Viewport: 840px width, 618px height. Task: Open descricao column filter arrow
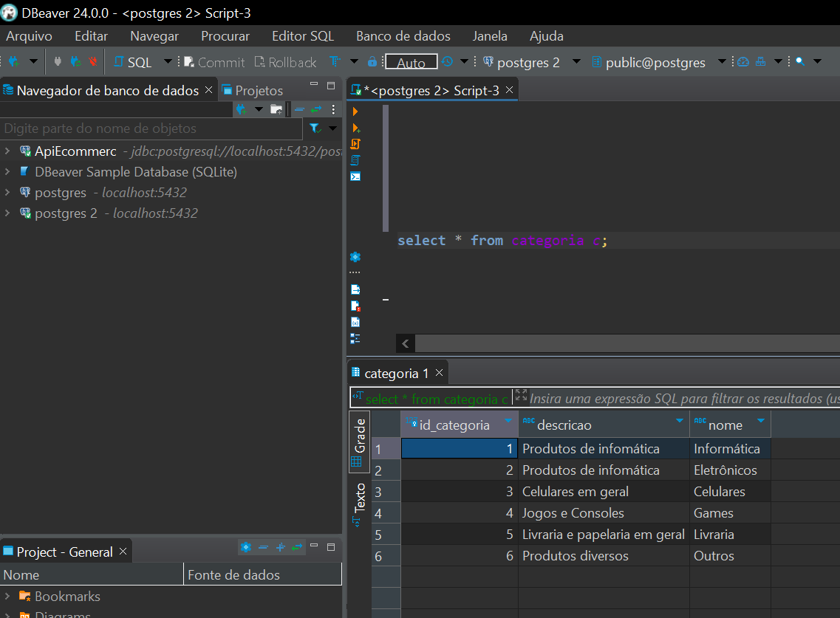coord(679,420)
